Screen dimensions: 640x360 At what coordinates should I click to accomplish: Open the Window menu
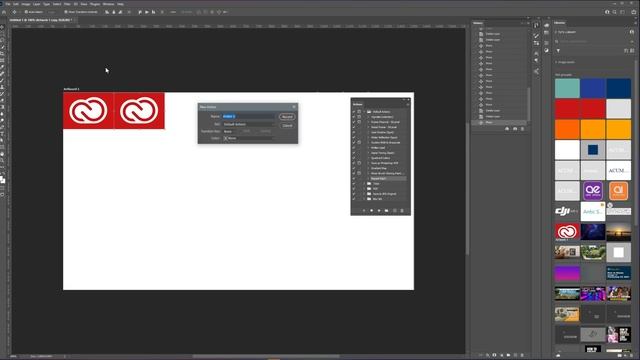pyautogui.click(x=109, y=4)
